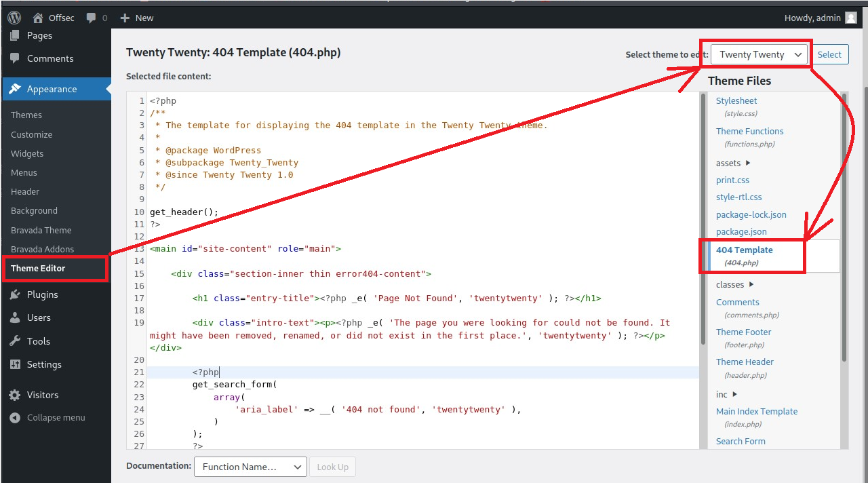Open the WordPress logo menu
Viewport: 868px width, 483px height.
(14, 18)
